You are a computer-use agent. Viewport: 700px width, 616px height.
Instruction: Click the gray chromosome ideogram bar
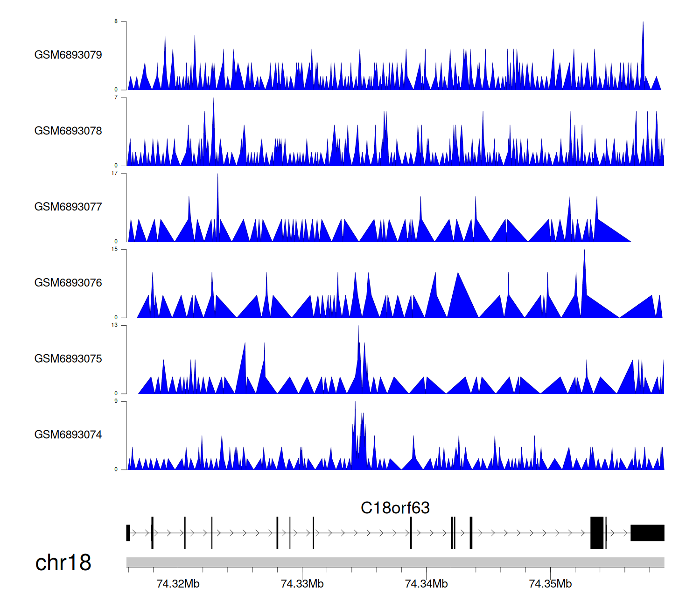point(395,562)
